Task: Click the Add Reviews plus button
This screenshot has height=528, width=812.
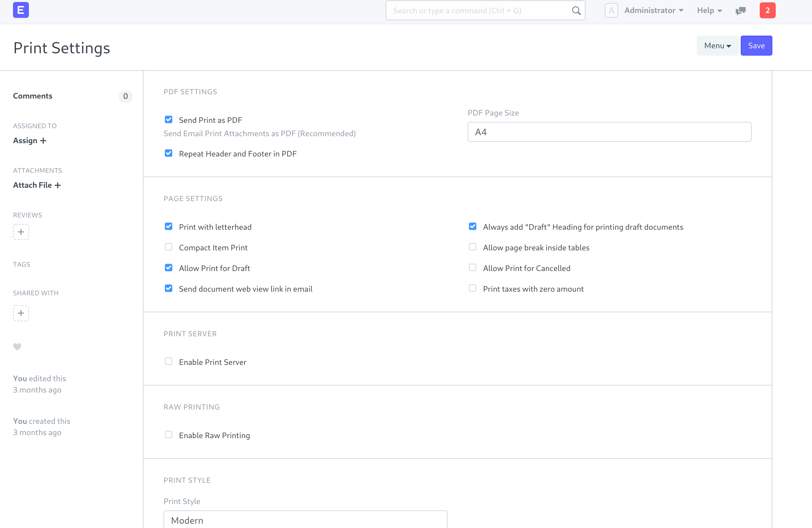Action: [21, 232]
